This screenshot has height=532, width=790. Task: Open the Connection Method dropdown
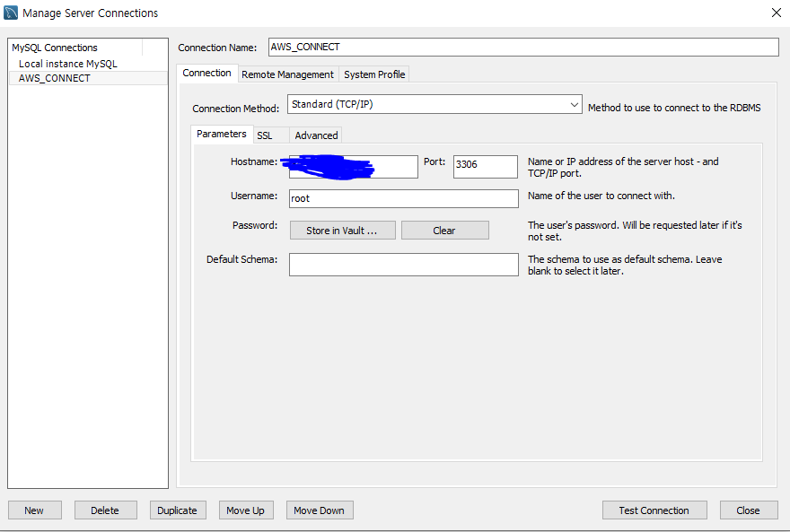click(x=434, y=104)
